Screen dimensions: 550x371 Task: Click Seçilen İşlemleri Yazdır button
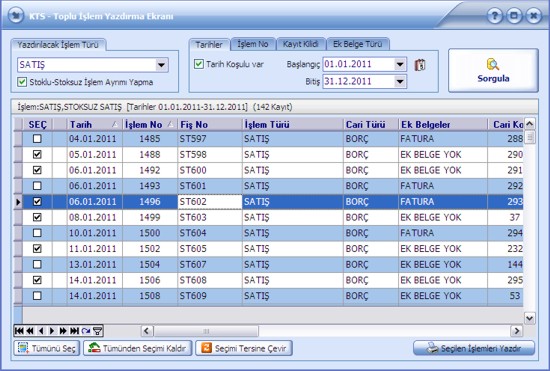[474, 348]
